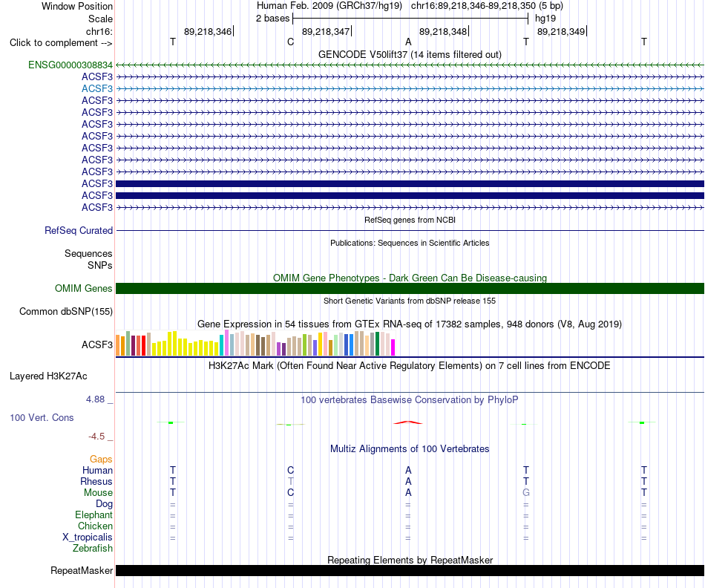Click the Mouse species label
The width and height of the screenshot is (705, 588).
(x=98, y=493)
